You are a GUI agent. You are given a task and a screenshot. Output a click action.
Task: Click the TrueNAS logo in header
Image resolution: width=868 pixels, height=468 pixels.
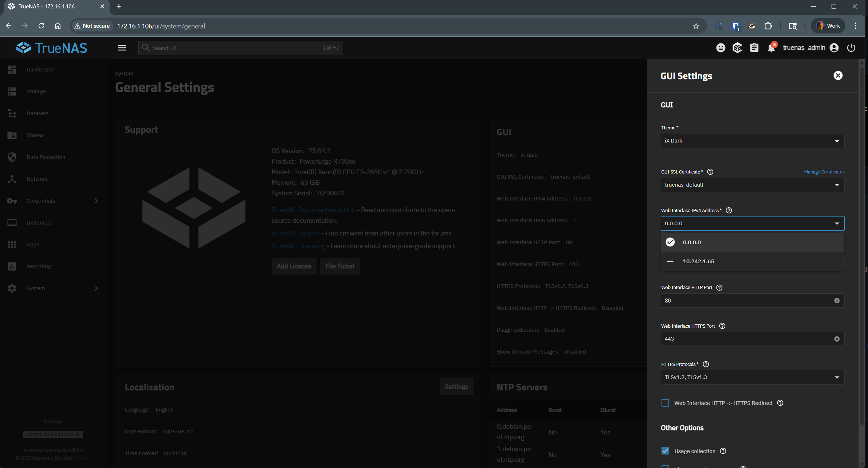pos(51,48)
